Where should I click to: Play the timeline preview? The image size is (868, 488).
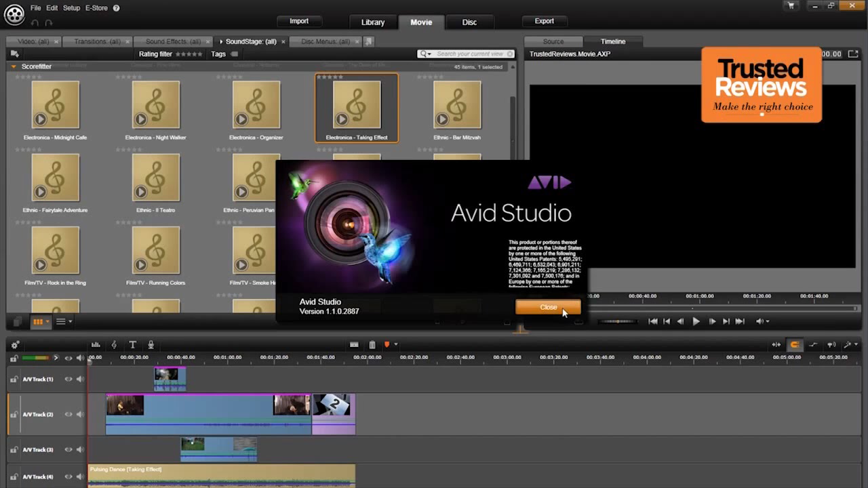pyautogui.click(x=696, y=321)
